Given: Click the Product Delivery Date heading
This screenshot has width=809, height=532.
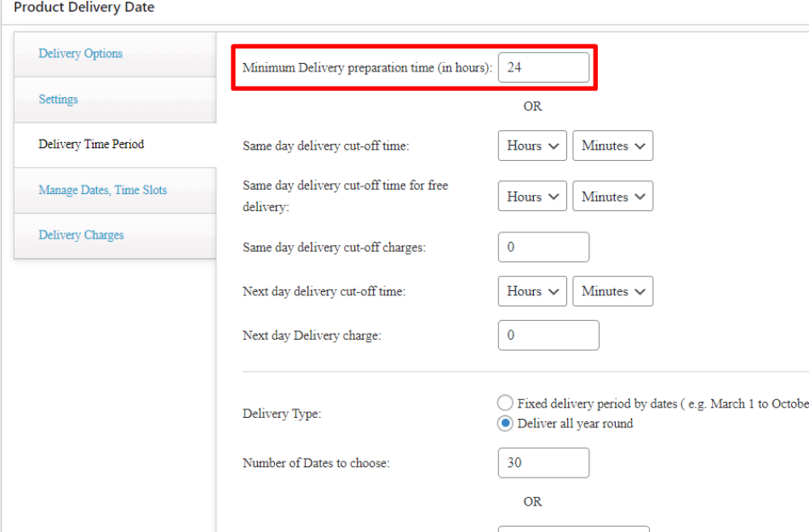Looking at the screenshot, I should click(84, 8).
